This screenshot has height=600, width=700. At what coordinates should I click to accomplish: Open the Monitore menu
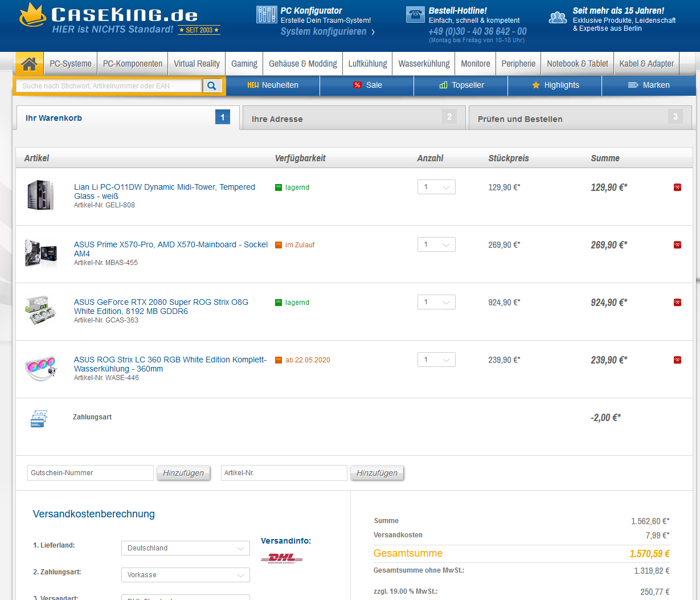point(476,64)
